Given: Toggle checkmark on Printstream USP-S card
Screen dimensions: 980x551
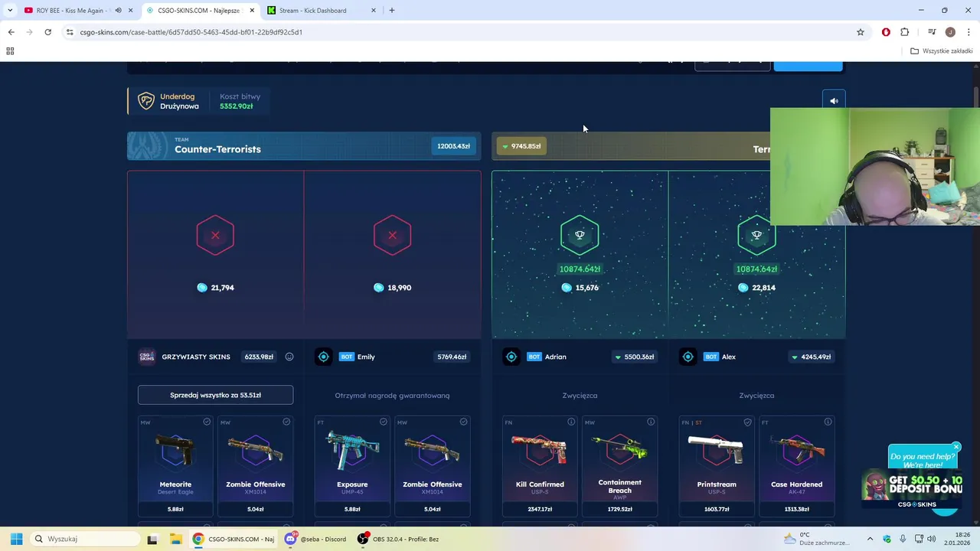Looking at the screenshot, I should [748, 422].
